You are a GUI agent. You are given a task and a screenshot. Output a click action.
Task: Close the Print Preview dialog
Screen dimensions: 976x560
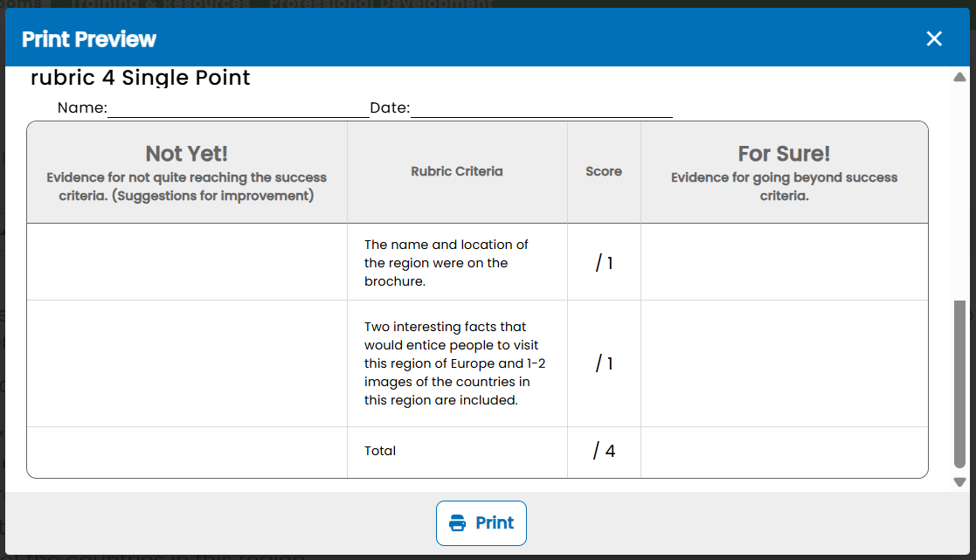click(934, 38)
